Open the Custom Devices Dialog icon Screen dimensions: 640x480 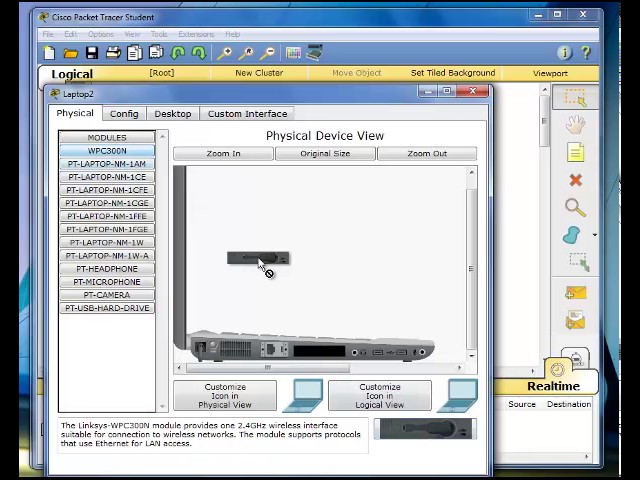314,53
